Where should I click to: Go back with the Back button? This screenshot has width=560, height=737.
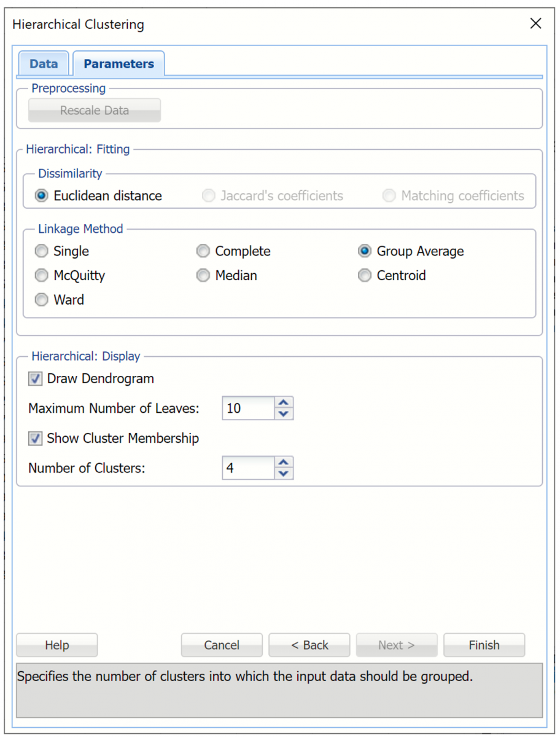pyautogui.click(x=309, y=645)
